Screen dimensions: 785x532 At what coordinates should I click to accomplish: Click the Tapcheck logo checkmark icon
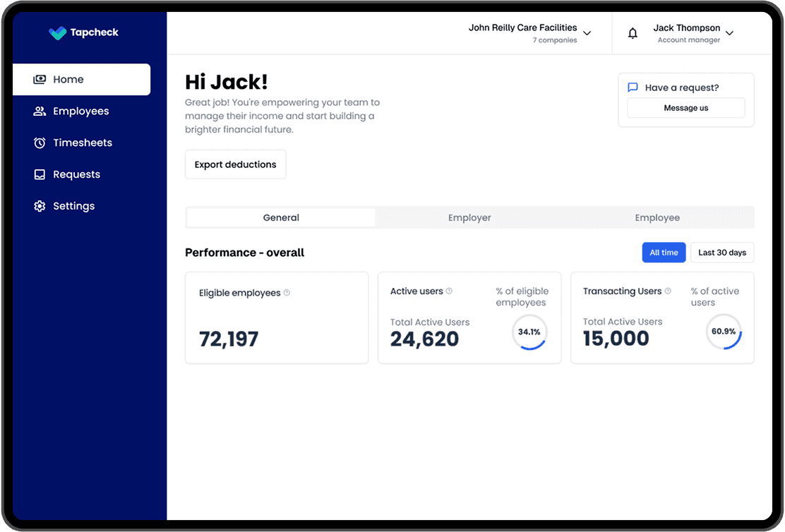point(56,32)
